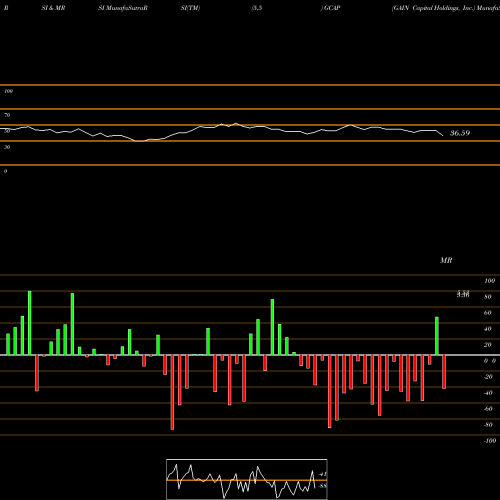Click the -100 label on the MR axis
The image size is (500, 500).
490,441
